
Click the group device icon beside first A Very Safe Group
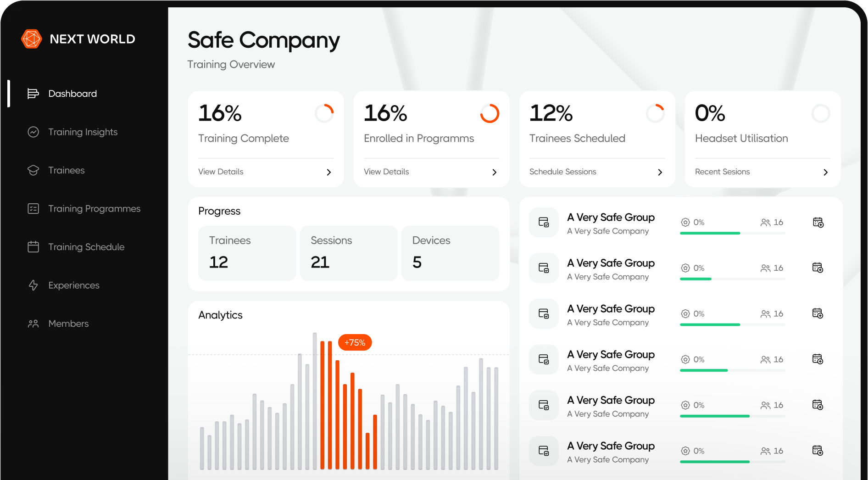[543, 222]
